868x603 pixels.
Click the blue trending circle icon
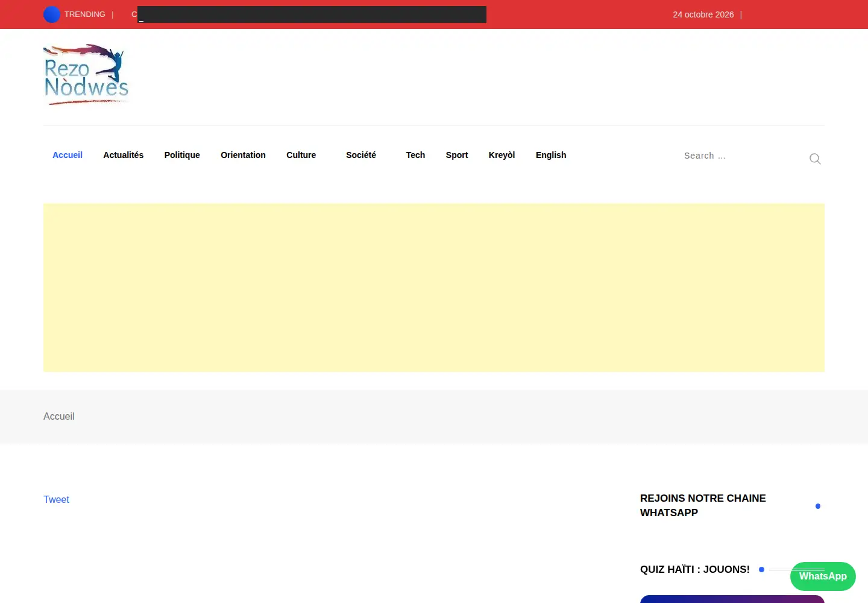click(52, 14)
